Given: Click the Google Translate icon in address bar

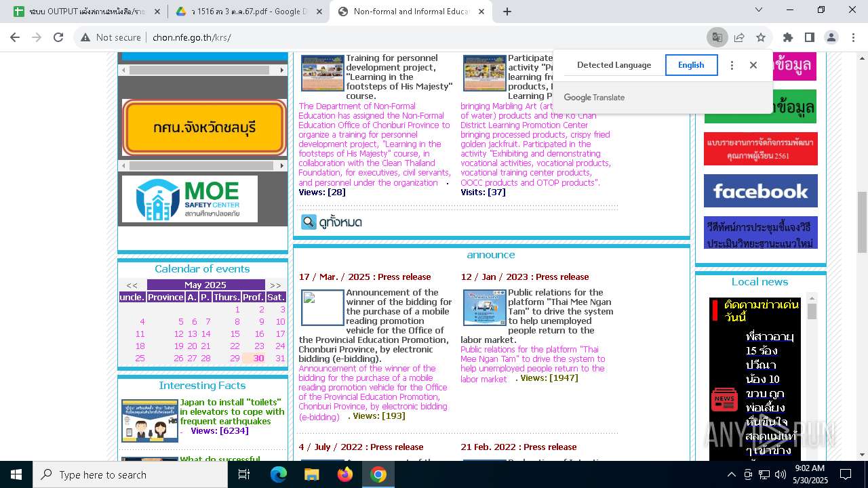Looking at the screenshot, I should tap(717, 37).
